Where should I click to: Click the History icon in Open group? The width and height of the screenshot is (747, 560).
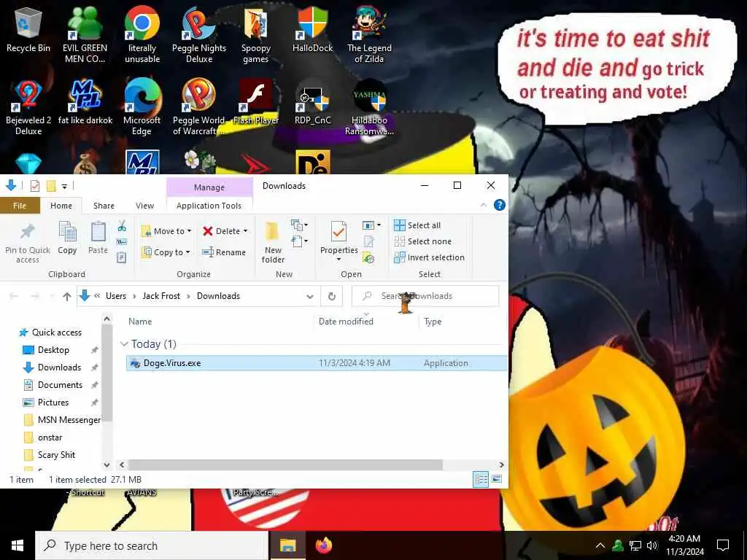point(368,258)
